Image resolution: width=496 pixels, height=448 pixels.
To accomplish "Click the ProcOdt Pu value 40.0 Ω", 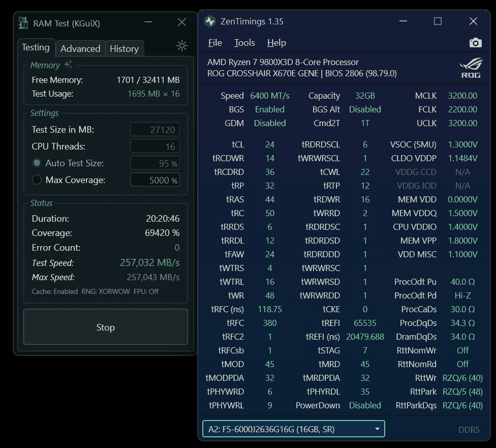I will pyautogui.click(x=462, y=282).
